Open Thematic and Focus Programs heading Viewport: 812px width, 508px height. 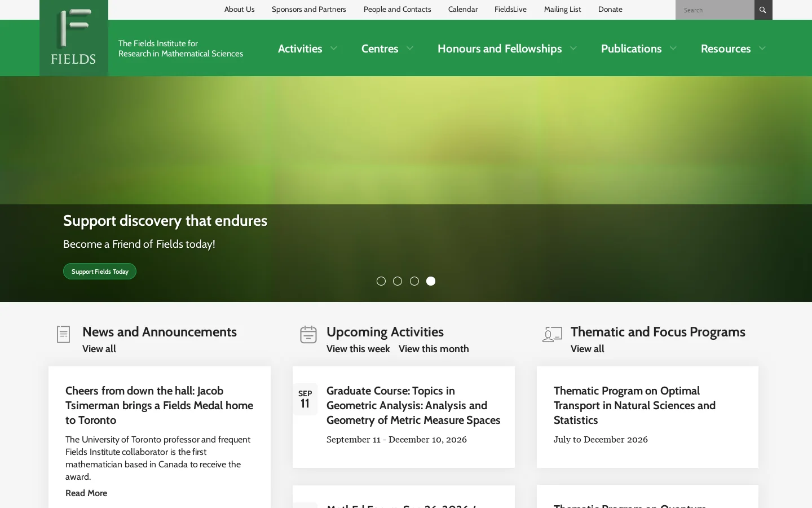pyautogui.click(x=658, y=332)
